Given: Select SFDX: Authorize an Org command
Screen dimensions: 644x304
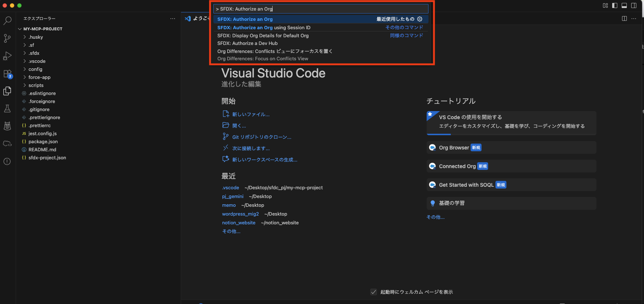Looking at the screenshot, I should coord(321,19).
